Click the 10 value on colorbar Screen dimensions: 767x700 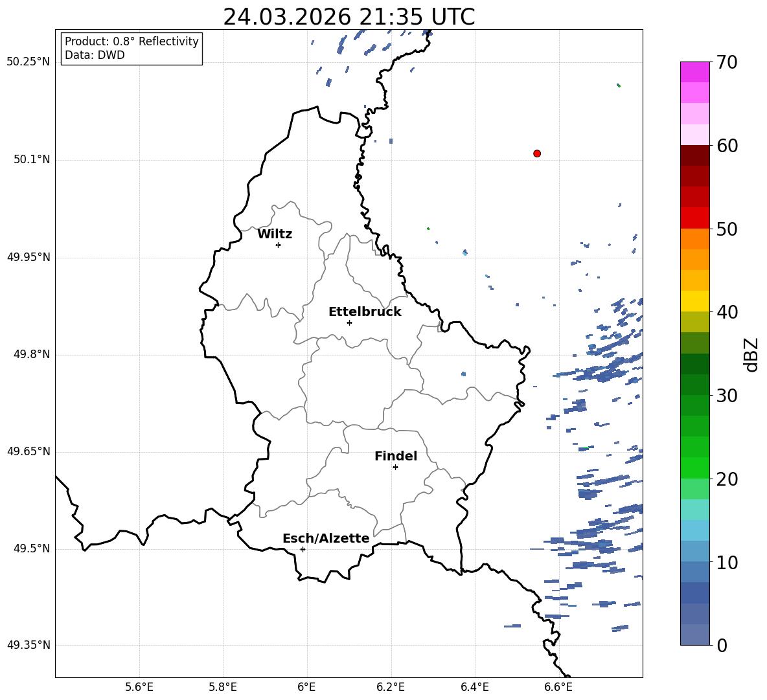pos(727,562)
